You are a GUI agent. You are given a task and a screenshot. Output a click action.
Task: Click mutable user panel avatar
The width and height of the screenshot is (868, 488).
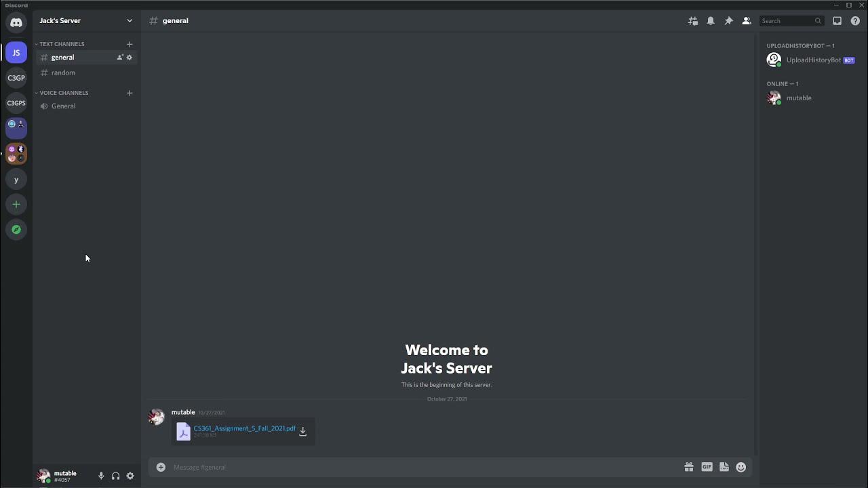[44, 476]
